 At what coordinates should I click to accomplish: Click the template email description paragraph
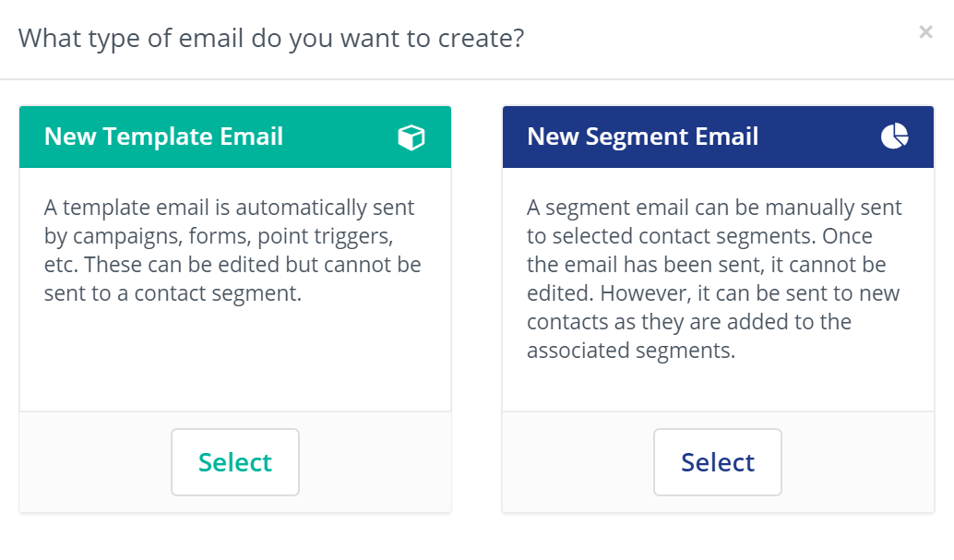pyautogui.click(x=233, y=251)
